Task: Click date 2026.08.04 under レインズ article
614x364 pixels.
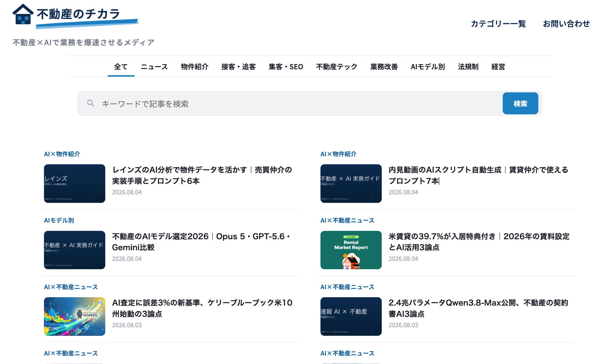Action: 127,192
